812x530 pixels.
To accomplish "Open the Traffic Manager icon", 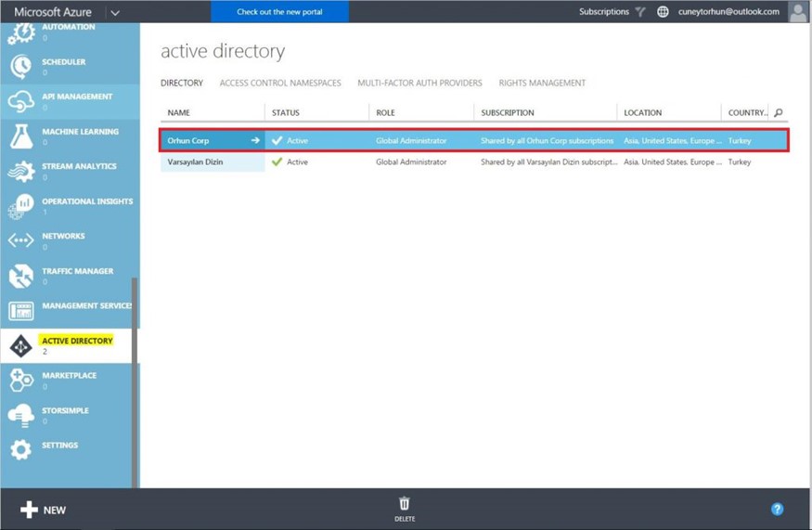I will tap(20, 276).
